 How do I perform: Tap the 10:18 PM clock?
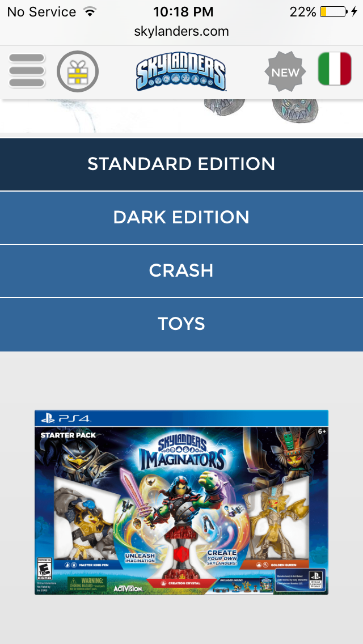183,11
